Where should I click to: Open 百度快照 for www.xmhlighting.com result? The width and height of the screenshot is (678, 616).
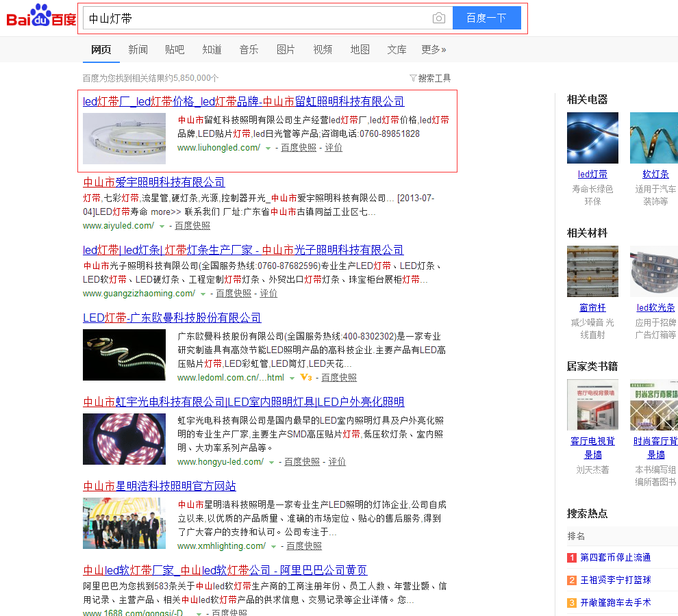point(304,546)
